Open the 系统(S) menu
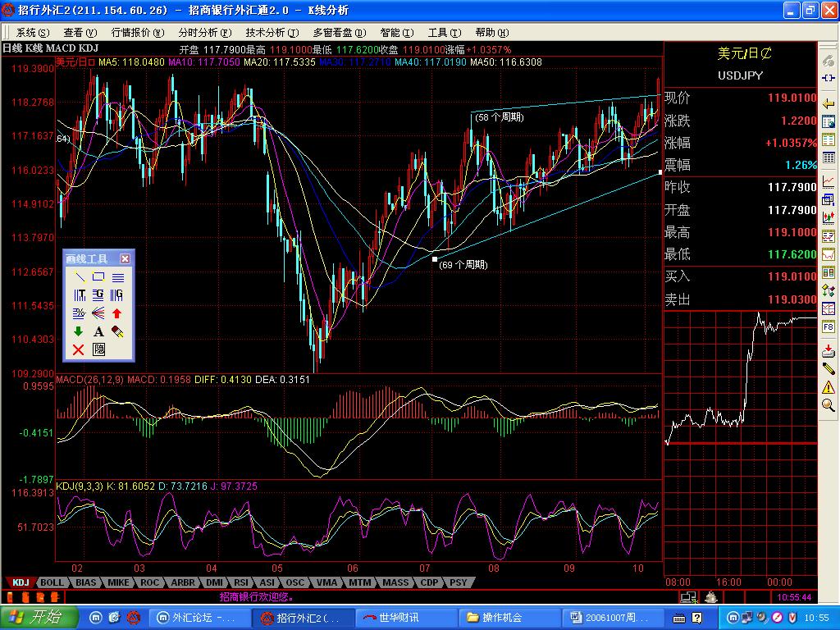 click(32, 32)
